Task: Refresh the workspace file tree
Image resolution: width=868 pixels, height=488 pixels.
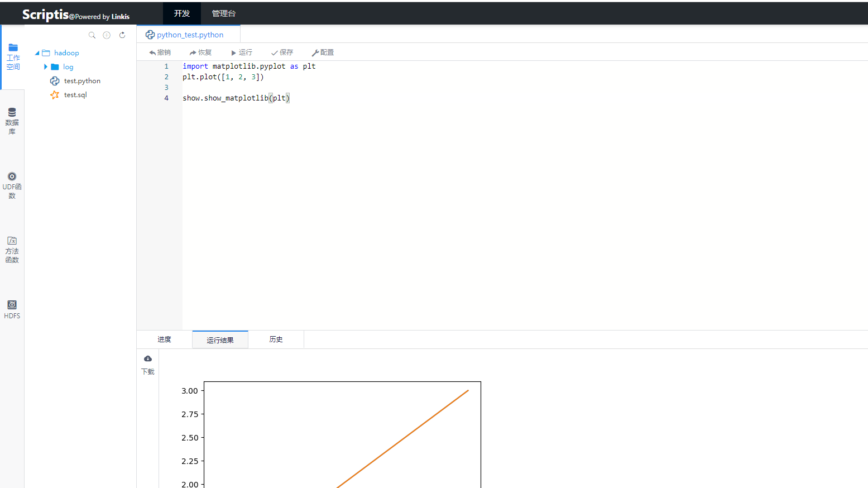Action: (122, 35)
